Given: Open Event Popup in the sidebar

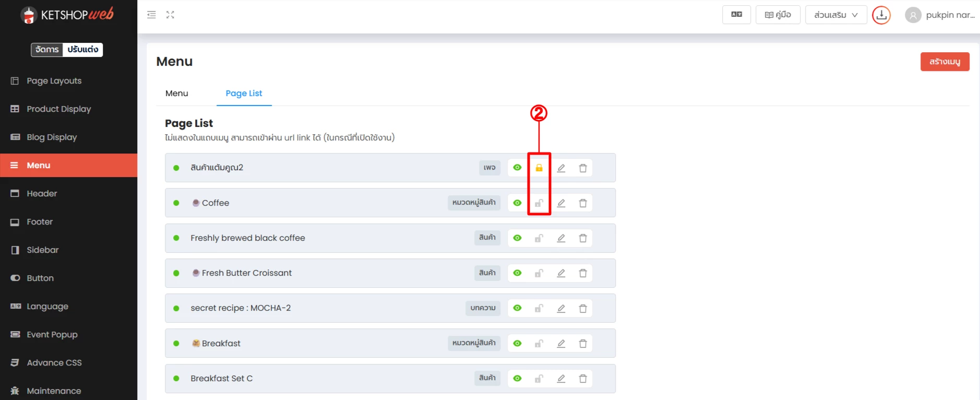Looking at the screenshot, I should point(68,334).
